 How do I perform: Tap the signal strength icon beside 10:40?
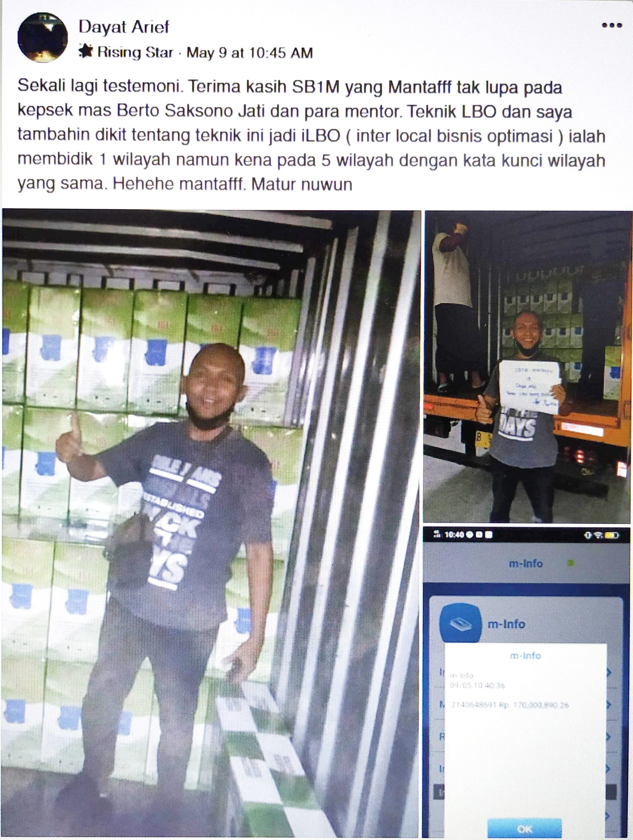tap(436, 535)
